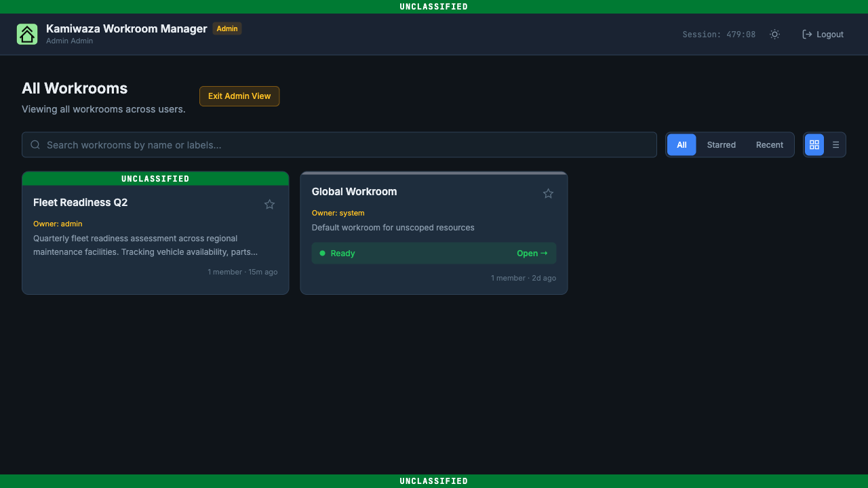
Task: Click the "Admin Admin" user name text
Action: click(69, 41)
